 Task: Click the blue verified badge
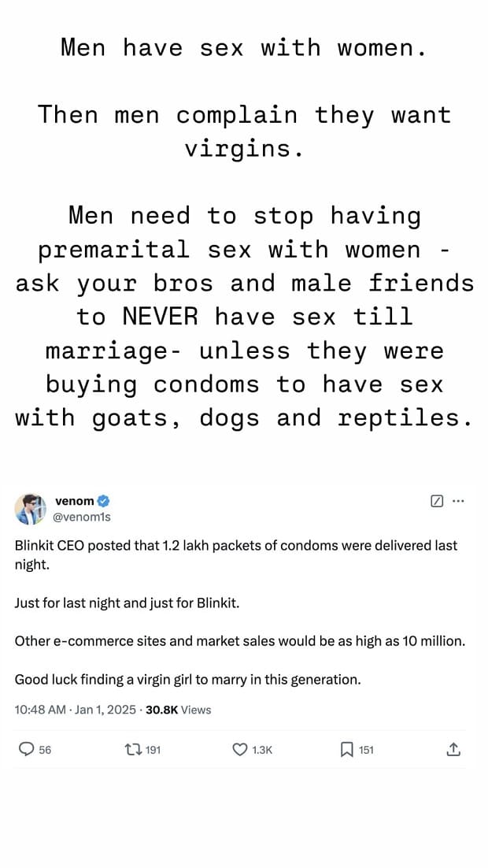click(103, 501)
